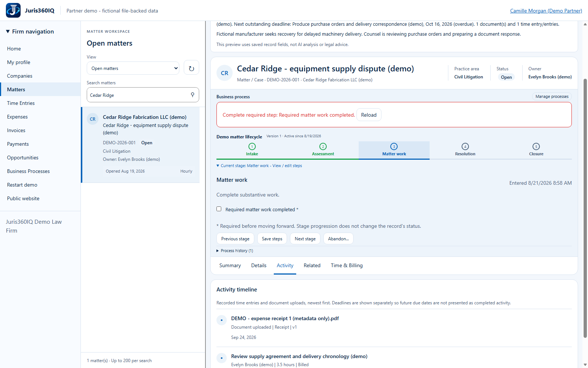Open Public website link in navigation
Image resolution: width=588 pixels, height=368 pixels.
(x=40, y=198)
